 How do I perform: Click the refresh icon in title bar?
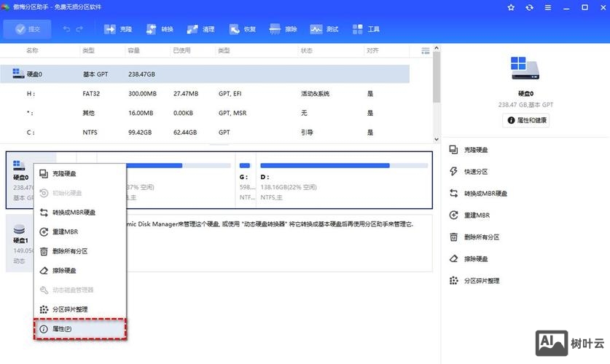pos(530,7)
